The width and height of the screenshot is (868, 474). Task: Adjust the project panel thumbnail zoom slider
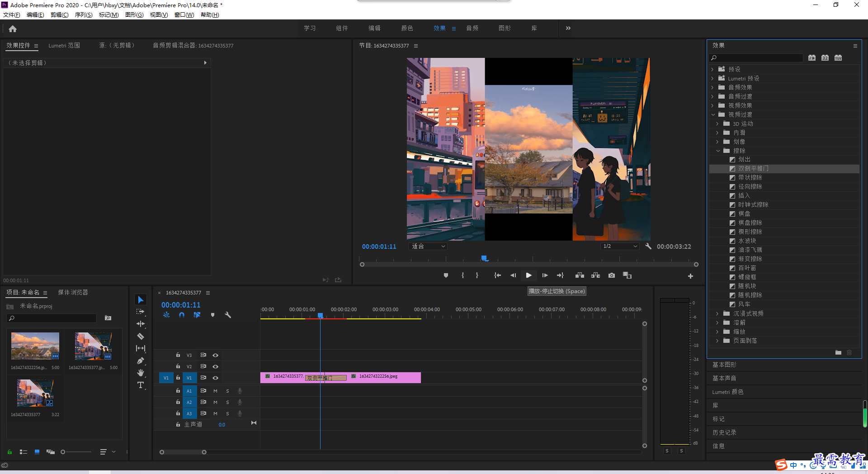click(63, 452)
